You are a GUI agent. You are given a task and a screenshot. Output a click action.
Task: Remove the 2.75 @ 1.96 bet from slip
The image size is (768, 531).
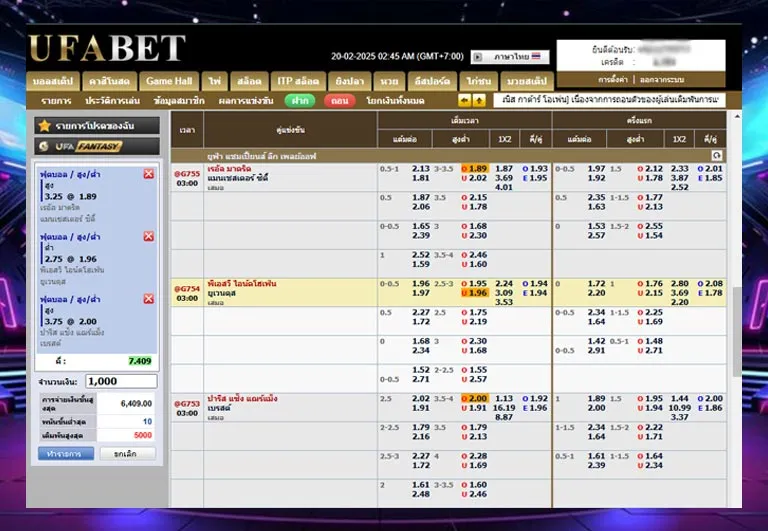click(x=149, y=236)
